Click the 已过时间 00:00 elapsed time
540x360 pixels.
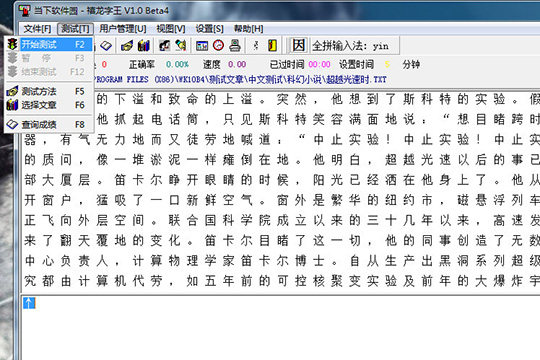coord(319,64)
